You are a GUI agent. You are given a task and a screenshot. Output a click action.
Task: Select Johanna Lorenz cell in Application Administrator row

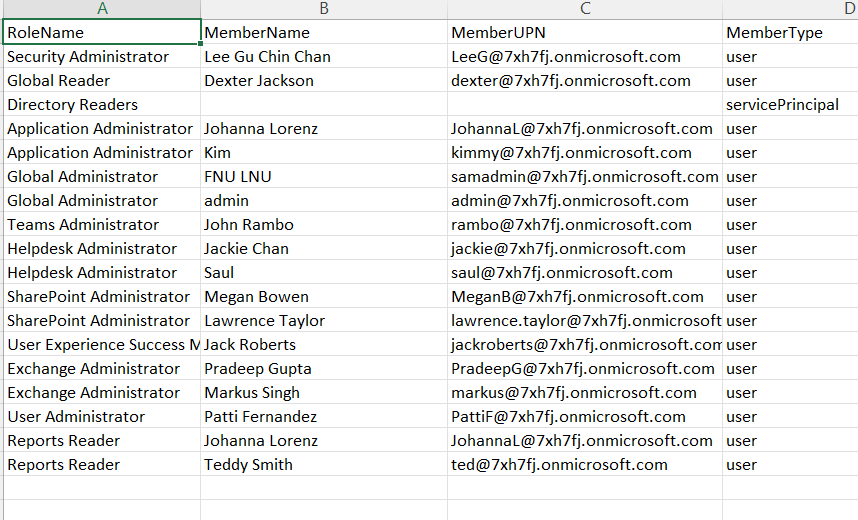pyautogui.click(x=324, y=129)
